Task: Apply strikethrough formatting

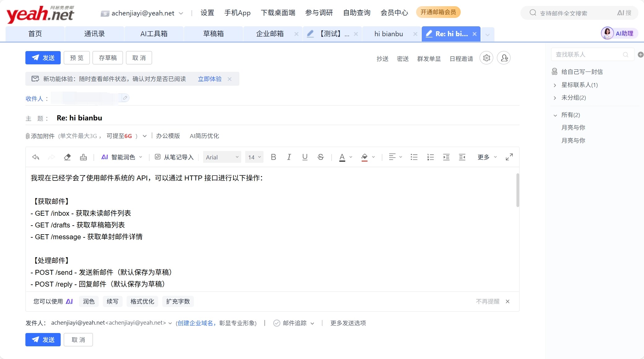Action: tap(320, 157)
